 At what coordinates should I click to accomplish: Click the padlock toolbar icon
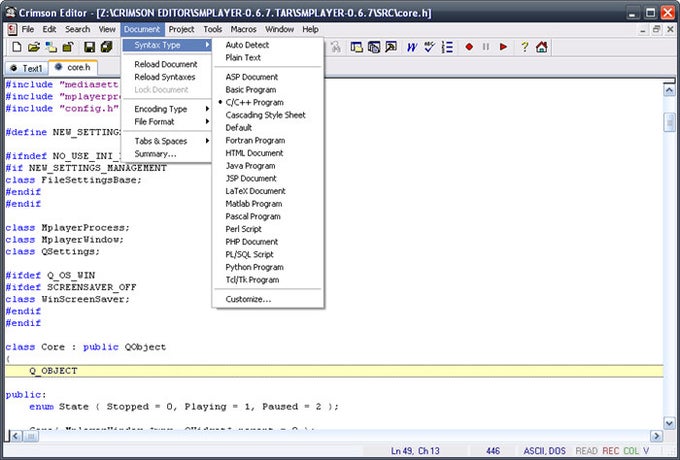click(68, 47)
